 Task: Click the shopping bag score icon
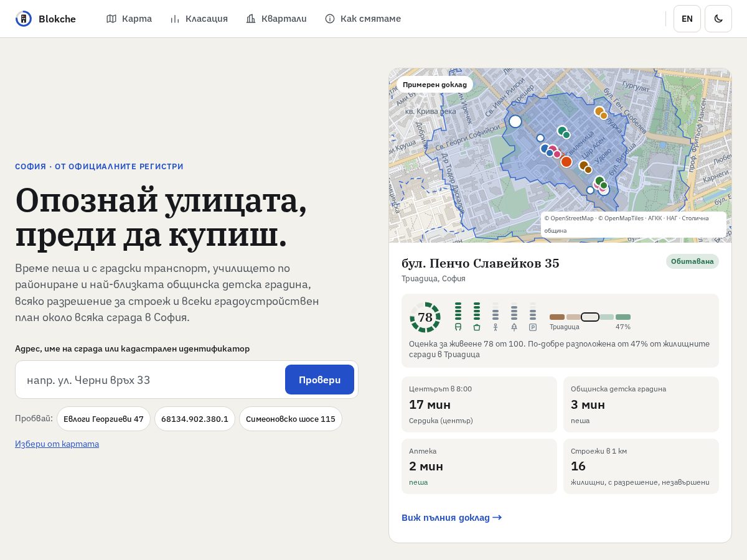(x=477, y=327)
